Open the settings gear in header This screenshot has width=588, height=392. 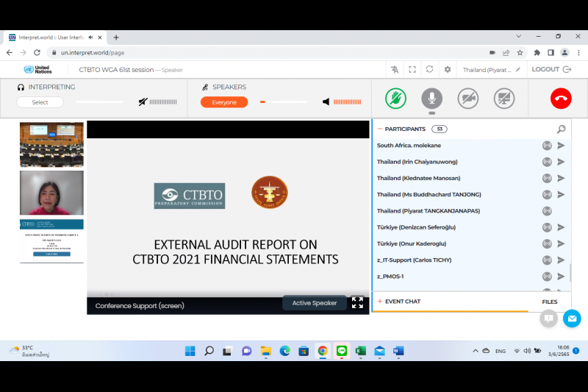click(x=448, y=70)
